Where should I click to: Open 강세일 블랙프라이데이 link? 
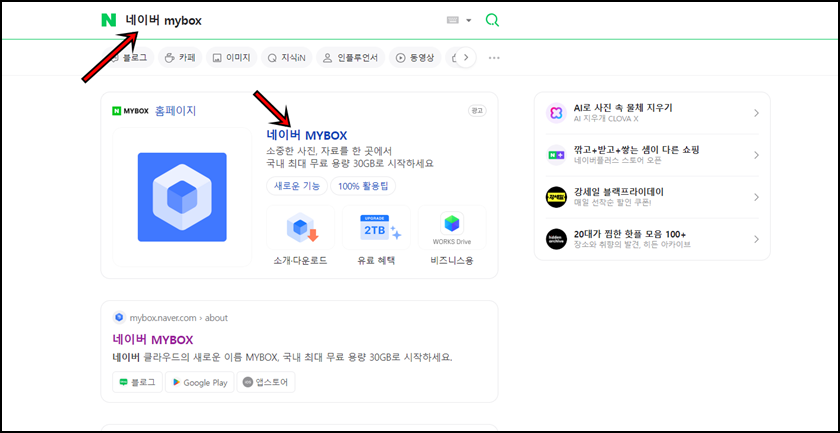point(619,192)
